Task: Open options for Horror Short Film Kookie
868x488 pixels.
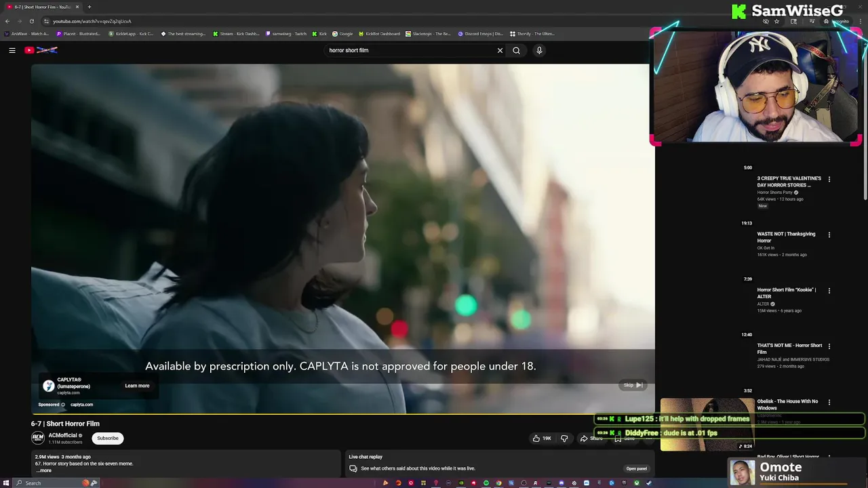Action: pyautogui.click(x=829, y=291)
